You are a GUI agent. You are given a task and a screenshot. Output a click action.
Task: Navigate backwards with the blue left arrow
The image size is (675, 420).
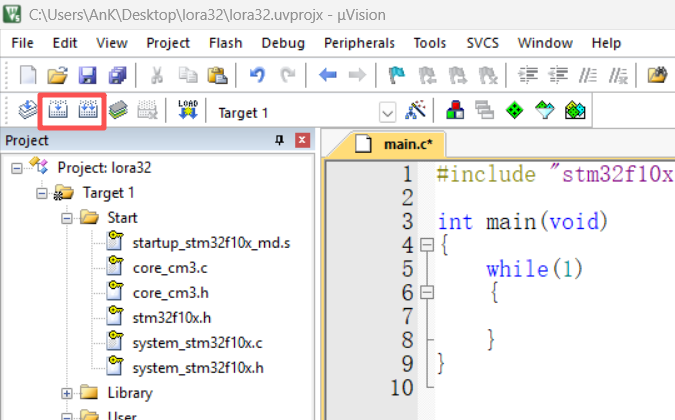point(328,75)
